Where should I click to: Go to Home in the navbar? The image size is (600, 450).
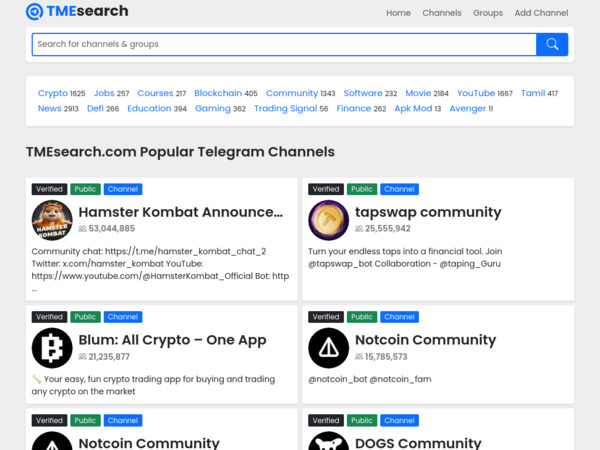pos(398,13)
